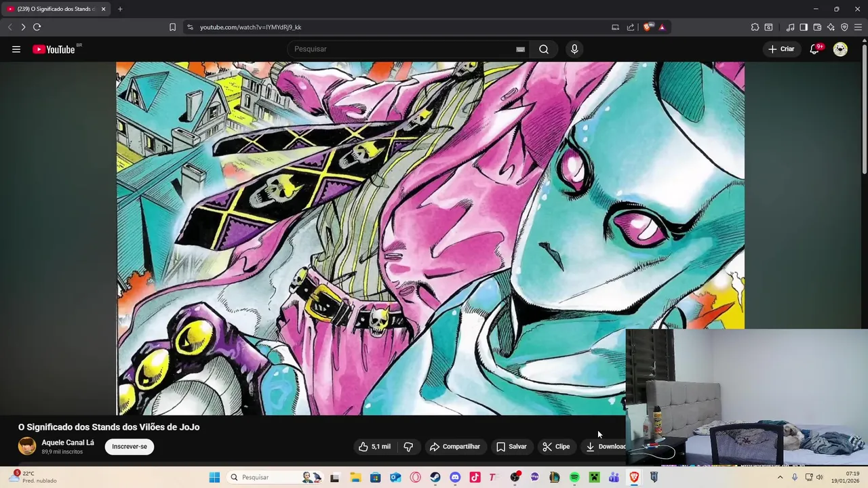The width and height of the screenshot is (868, 488).
Task: Click the Windows taskbar Pesquisar search box
Action: tap(275, 477)
